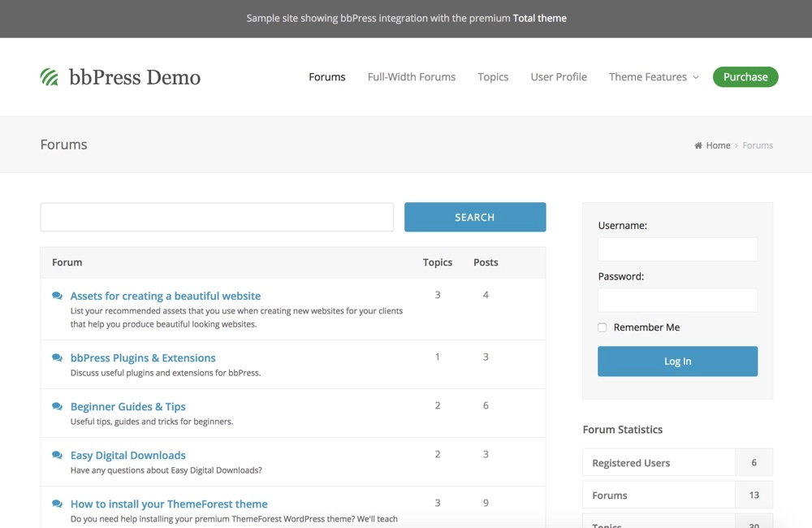812x528 pixels.
Task: Focus the Password input field
Action: pos(677,300)
